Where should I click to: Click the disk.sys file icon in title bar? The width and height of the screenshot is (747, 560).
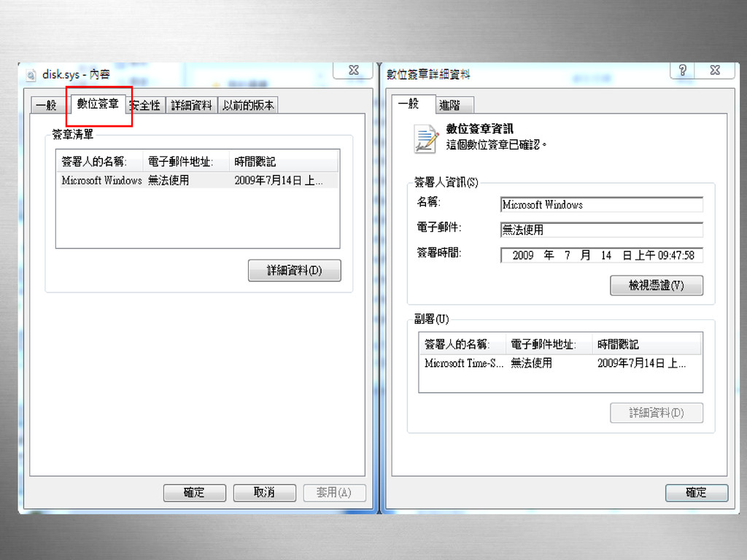click(x=31, y=75)
